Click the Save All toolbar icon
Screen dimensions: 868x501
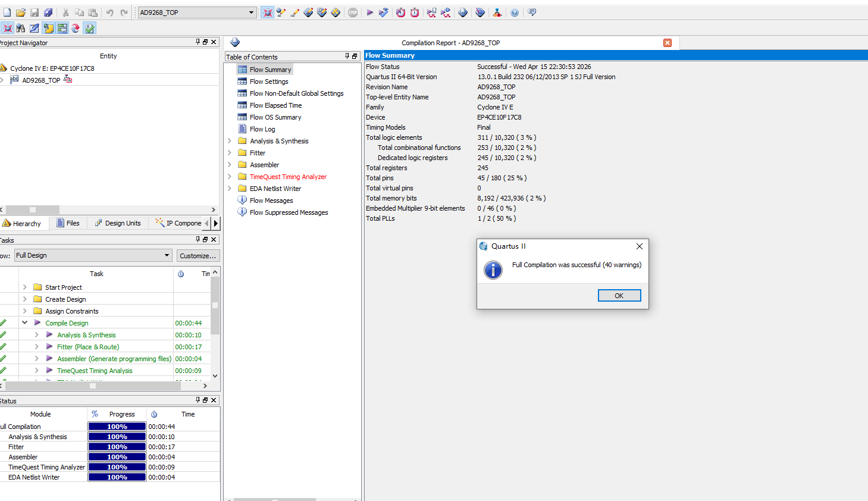pos(48,12)
